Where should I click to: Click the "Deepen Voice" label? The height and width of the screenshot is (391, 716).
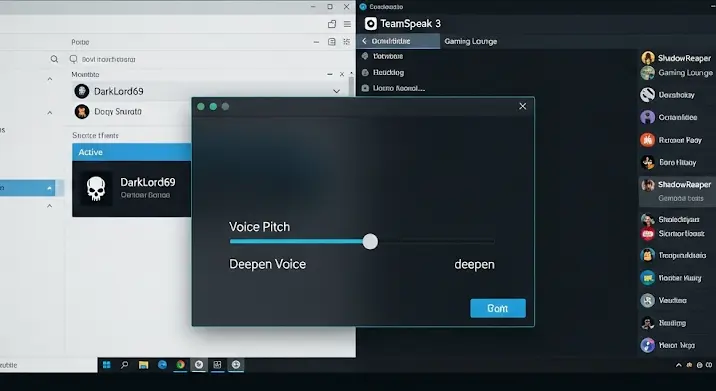pos(267,264)
